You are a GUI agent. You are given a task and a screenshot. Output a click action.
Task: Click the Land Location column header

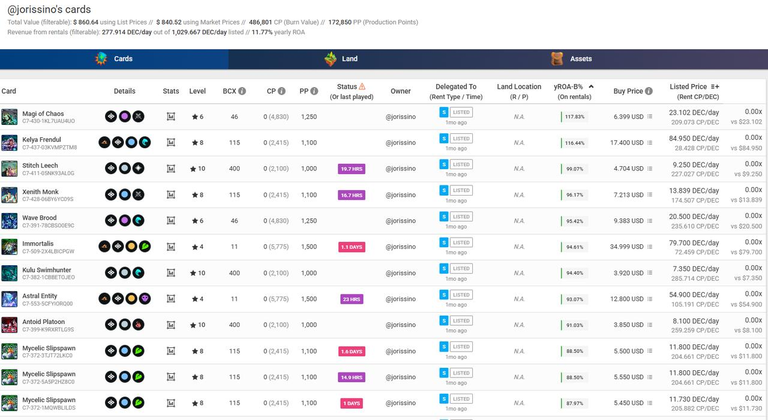519,91
